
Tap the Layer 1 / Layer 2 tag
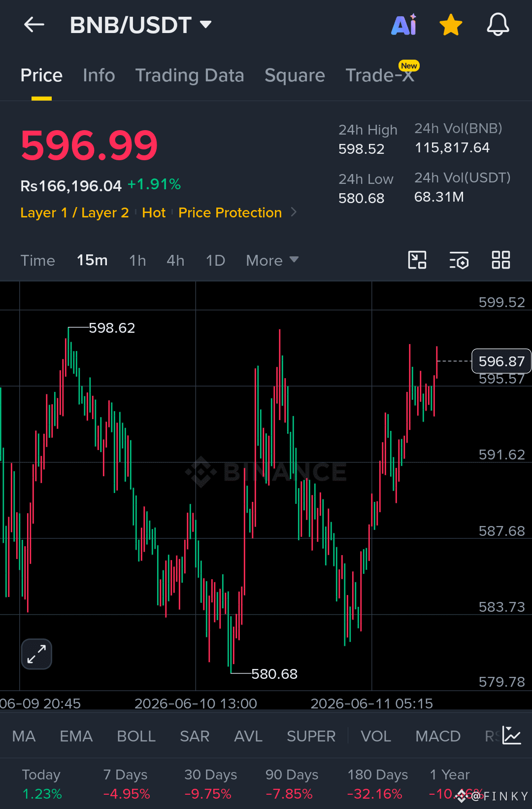click(x=74, y=212)
